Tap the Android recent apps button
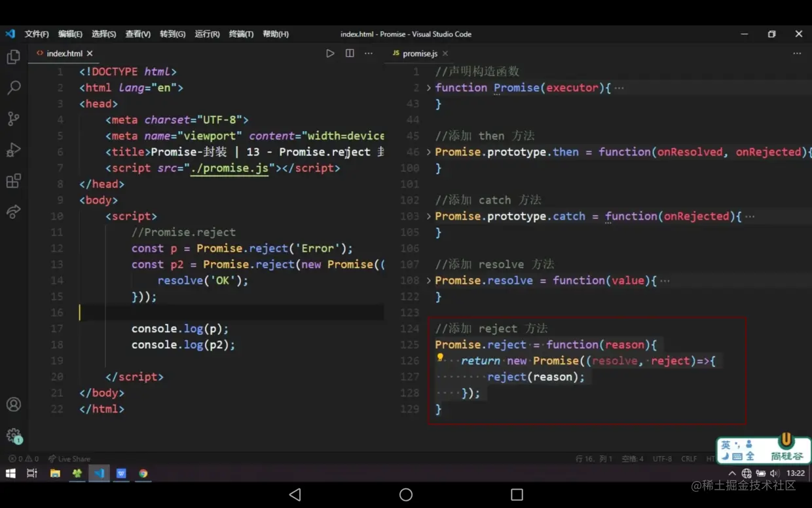This screenshot has height=508, width=812. pos(517,494)
